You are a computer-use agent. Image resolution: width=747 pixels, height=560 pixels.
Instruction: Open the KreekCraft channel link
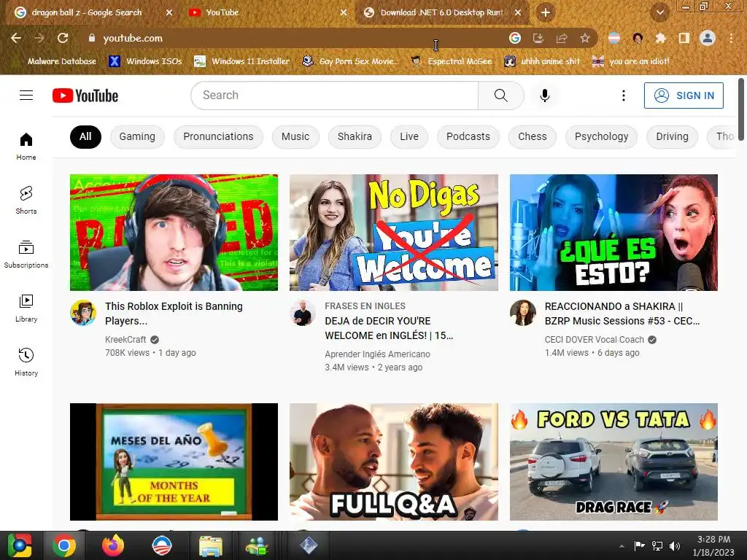[125, 340]
